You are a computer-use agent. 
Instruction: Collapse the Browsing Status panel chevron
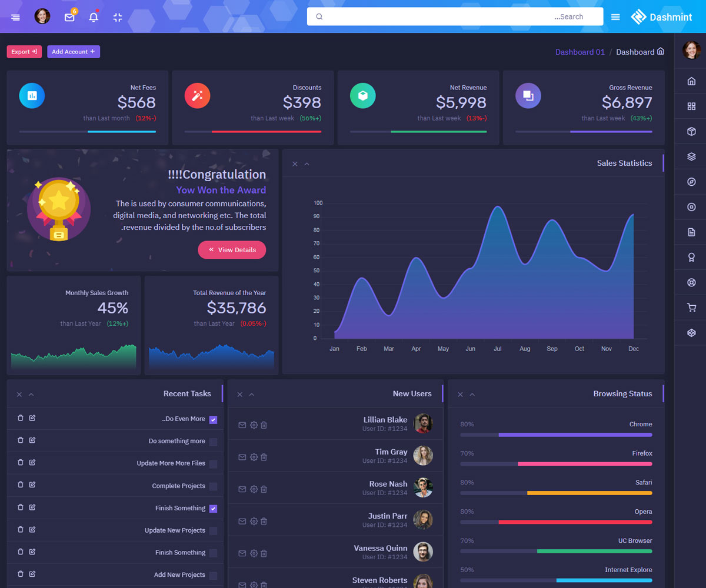(x=472, y=395)
